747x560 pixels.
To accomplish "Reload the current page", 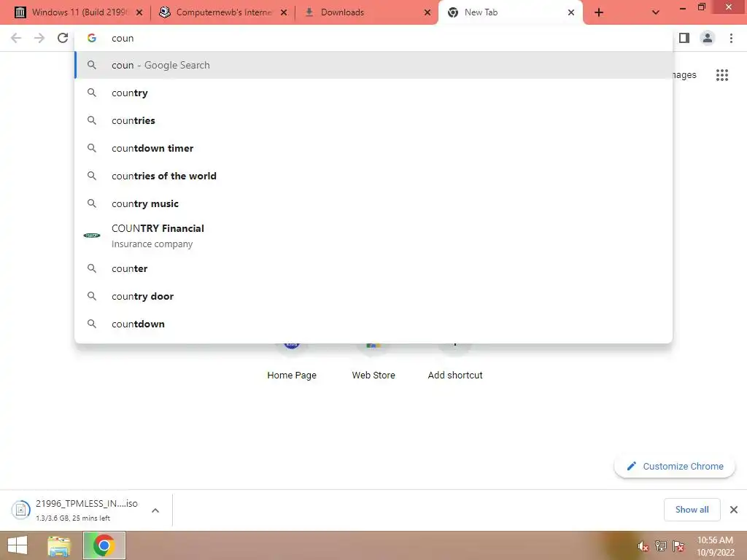I will pos(63,38).
